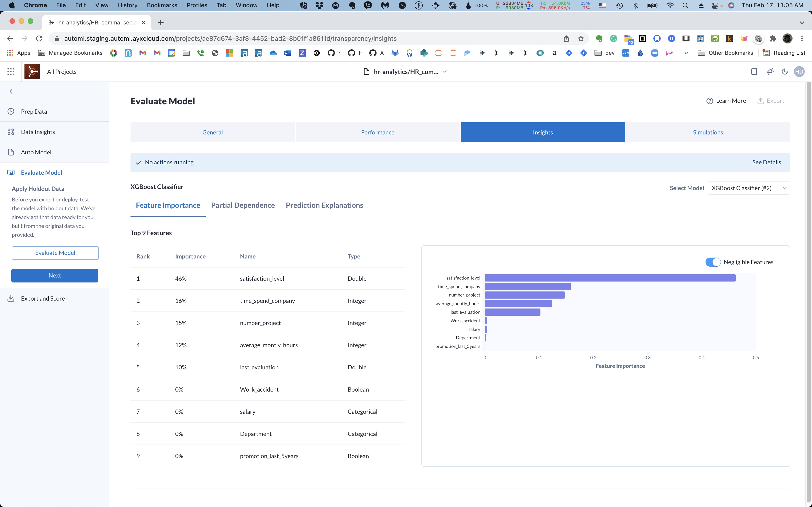Open the documentation book icon in the header

(754, 71)
